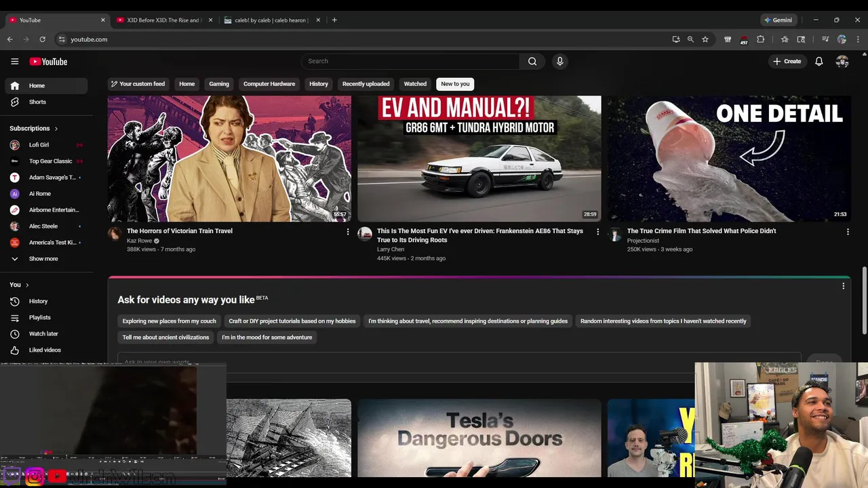Open options for Frankenstein AE86 video
The width and height of the screenshot is (868, 488).
coord(597,232)
